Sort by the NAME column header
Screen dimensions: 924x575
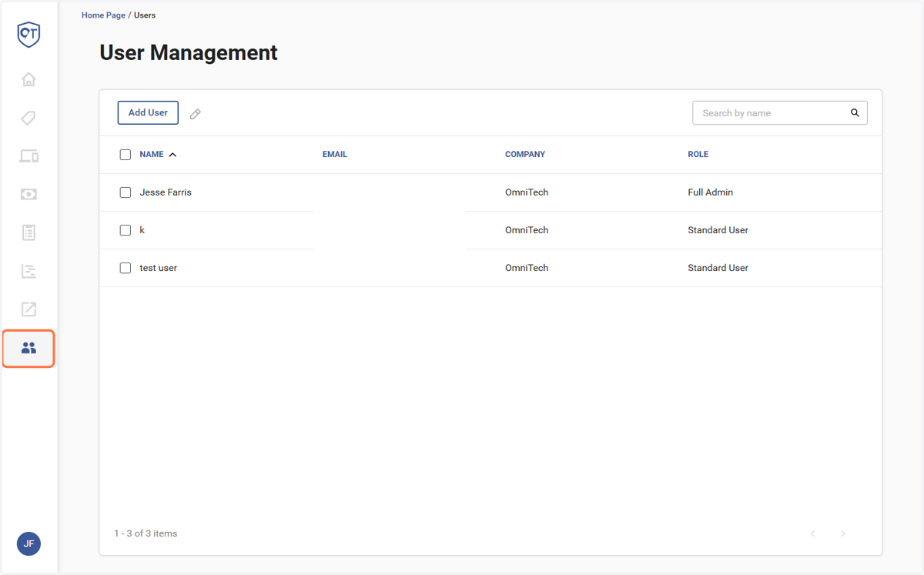[152, 155]
